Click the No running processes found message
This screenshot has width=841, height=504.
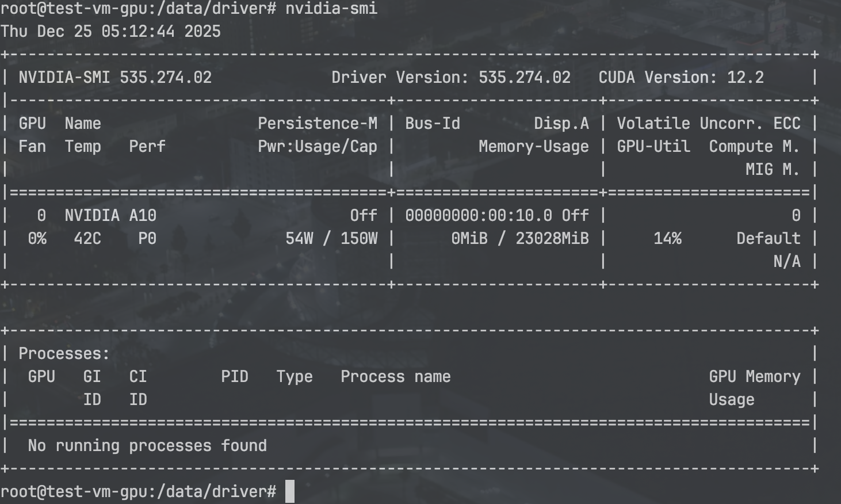(147, 446)
